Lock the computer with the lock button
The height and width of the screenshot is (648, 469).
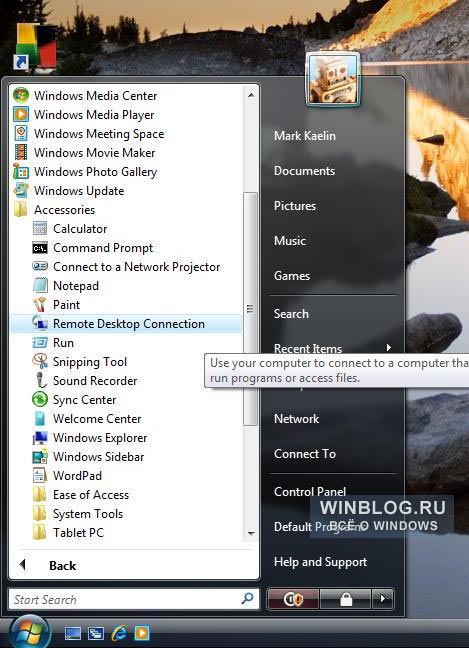coord(345,599)
